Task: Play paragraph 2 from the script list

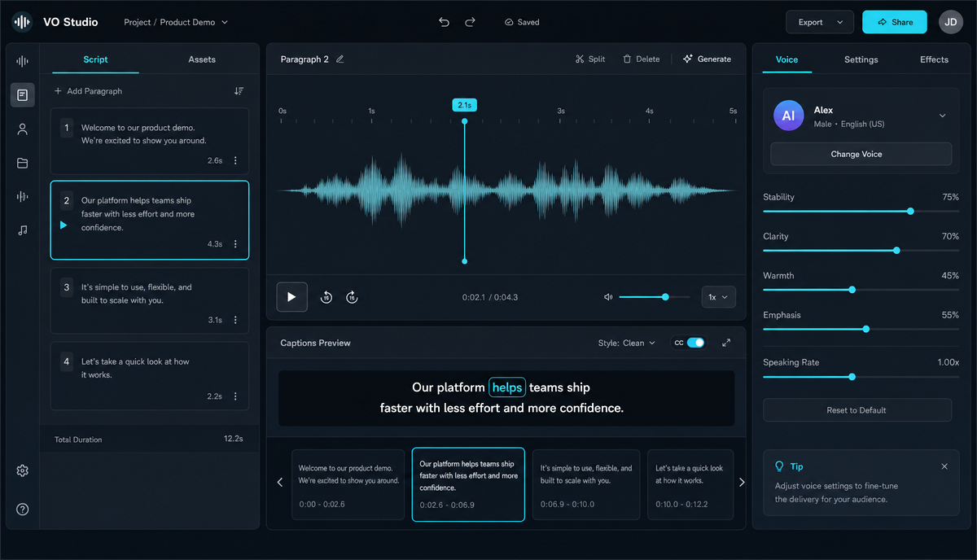Action: [64, 225]
